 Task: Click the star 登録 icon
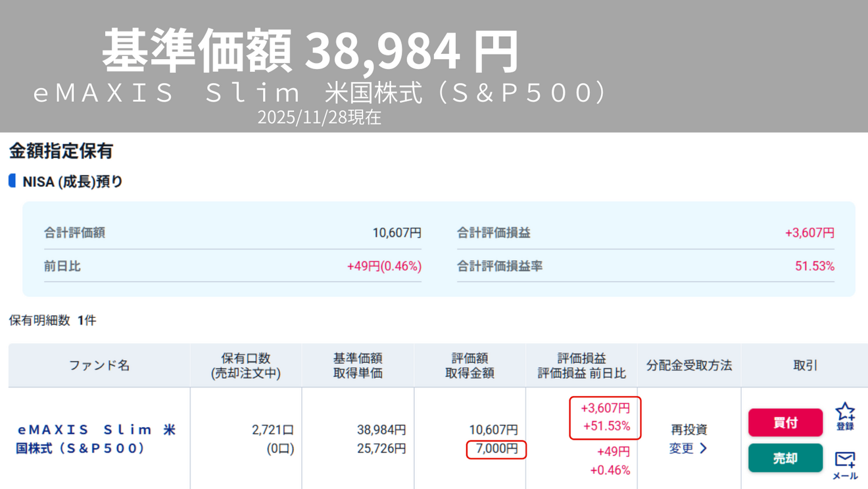click(845, 417)
